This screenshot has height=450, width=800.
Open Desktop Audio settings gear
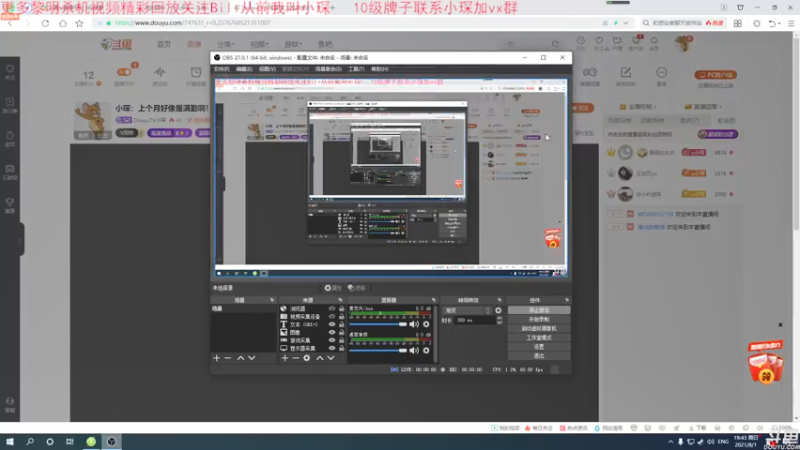[x=426, y=351]
